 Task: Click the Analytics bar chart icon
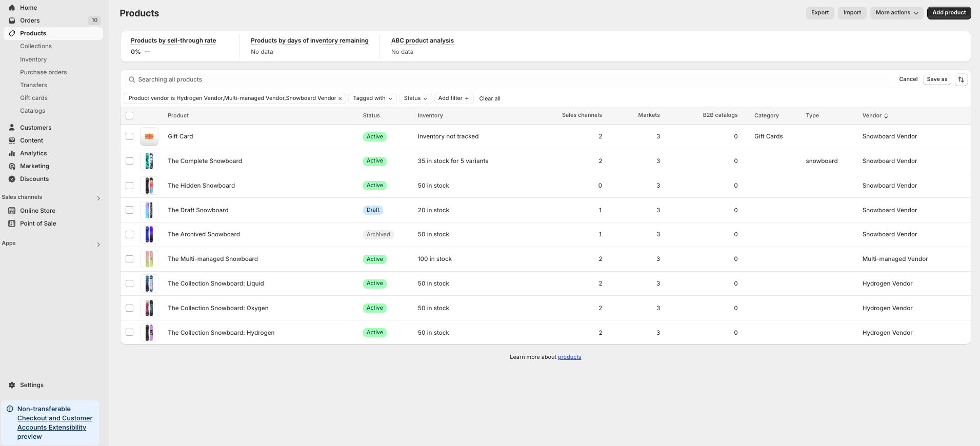click(x=12, y=153)
